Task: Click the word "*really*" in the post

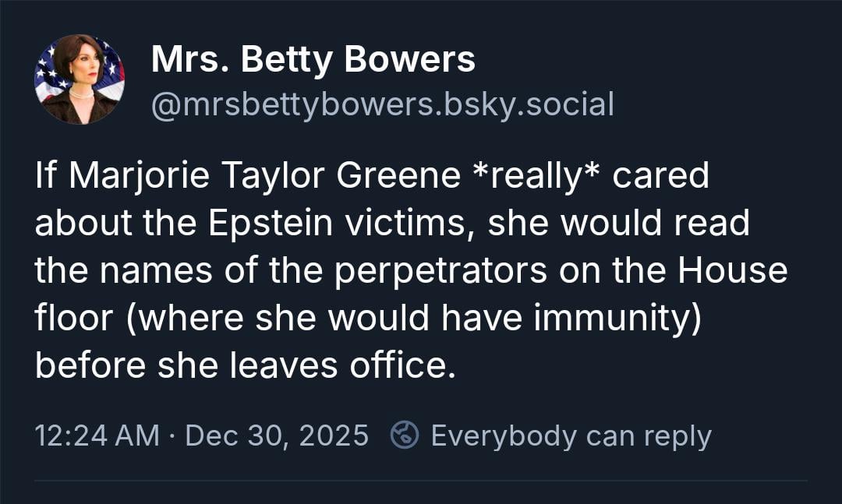Action: [537, 176]
